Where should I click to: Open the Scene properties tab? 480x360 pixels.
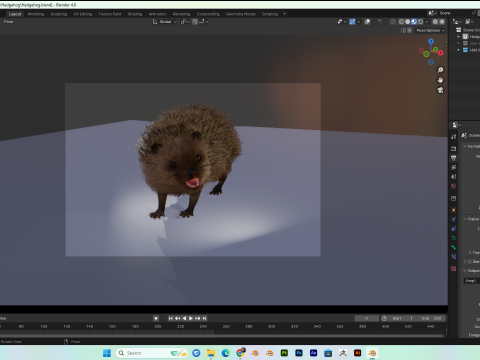(x=453, y=177)
